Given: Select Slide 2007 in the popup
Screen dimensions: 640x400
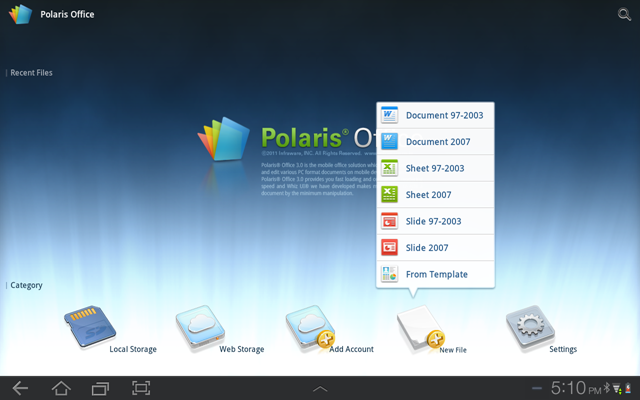Looking at the screenshot, I should [x=436, y=248].
